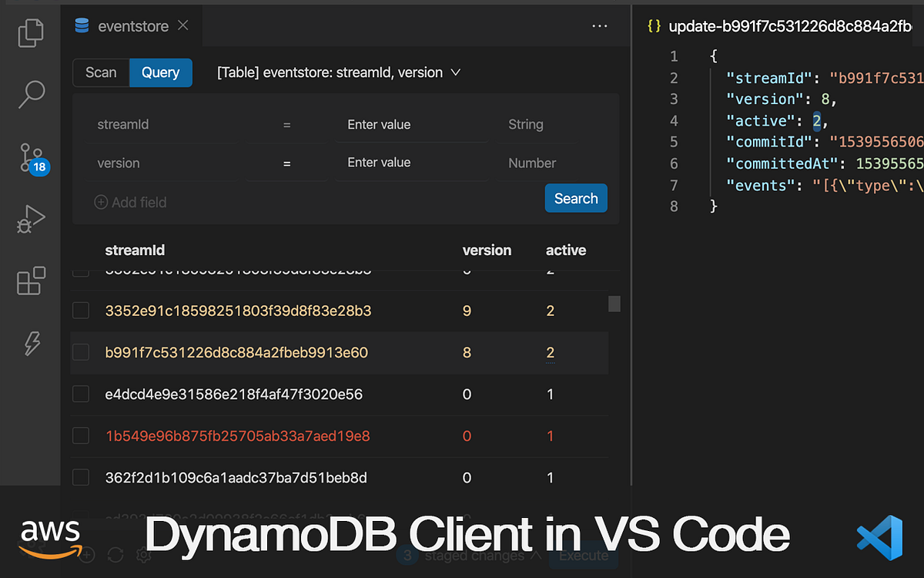The height and width of the screenshot is (578, 924).
Task: Click active value 1 in 362f2d1b row
Action: tap(550, 477)
